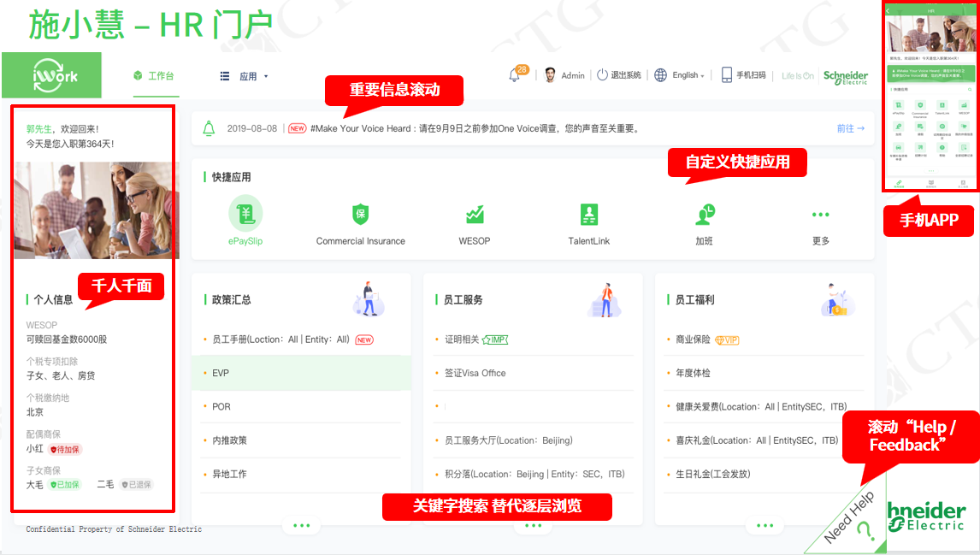
Task: Click the Life Is On logo
Action: (x=798, y=75)
